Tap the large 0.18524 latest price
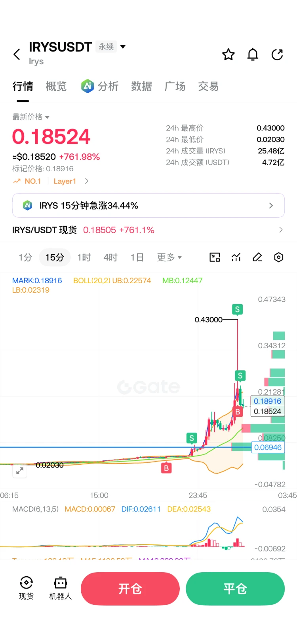The width and height of the screenshot is (297, 644). click(x=51, y=136)
